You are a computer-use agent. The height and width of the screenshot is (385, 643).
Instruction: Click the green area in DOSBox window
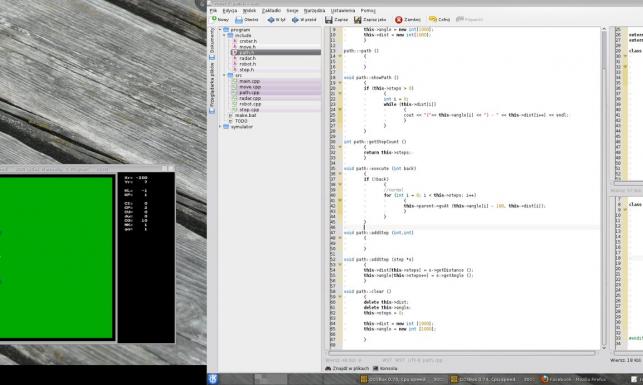(56, 257)
